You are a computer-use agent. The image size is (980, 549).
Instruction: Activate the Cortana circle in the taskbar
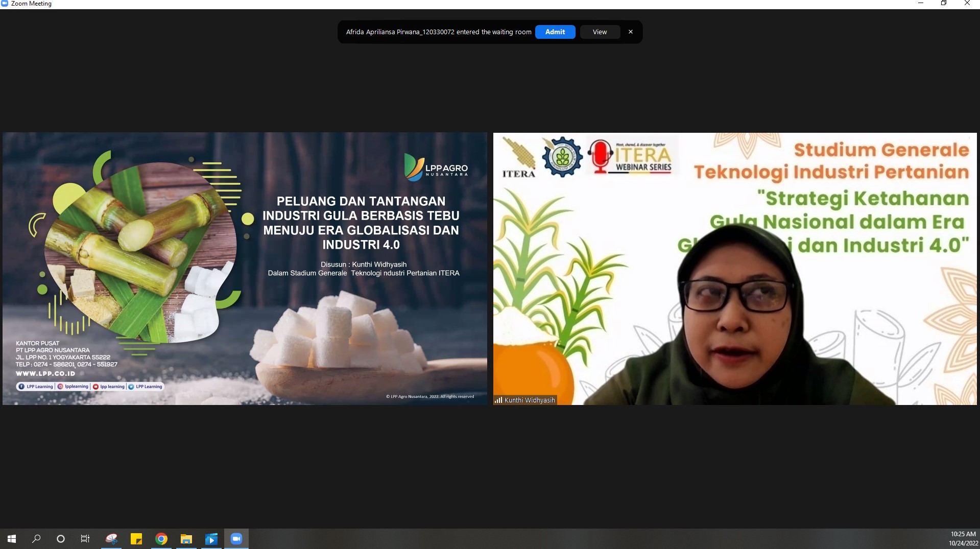[x=60, y=539]
